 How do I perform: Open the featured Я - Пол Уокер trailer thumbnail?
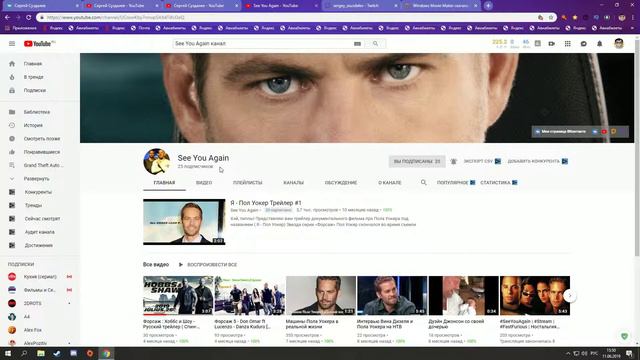[184, 222]
